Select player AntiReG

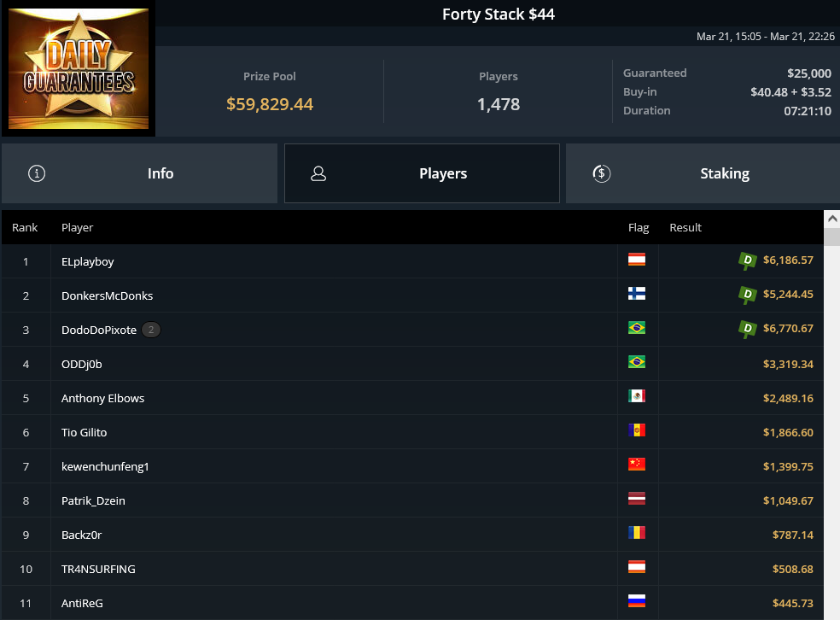(82, 604)
